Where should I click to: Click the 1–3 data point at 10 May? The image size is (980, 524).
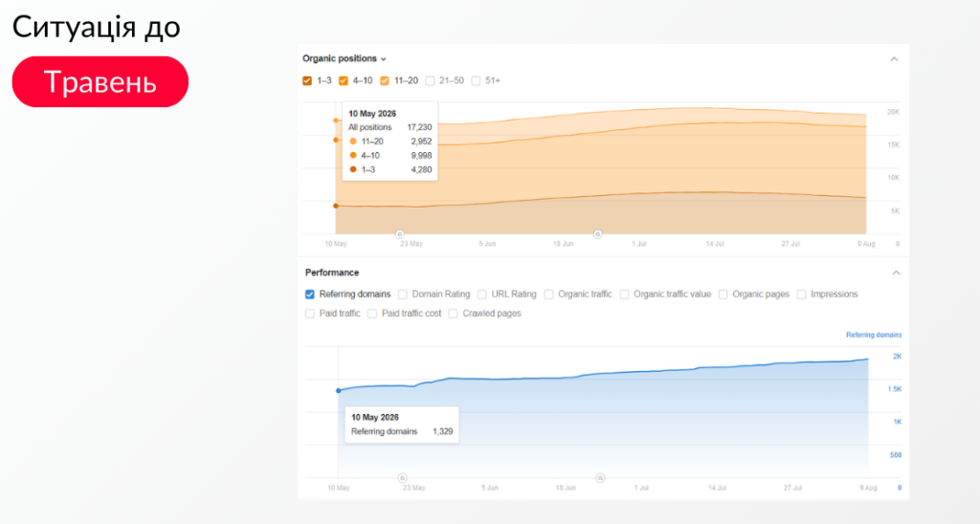point(336,206)
